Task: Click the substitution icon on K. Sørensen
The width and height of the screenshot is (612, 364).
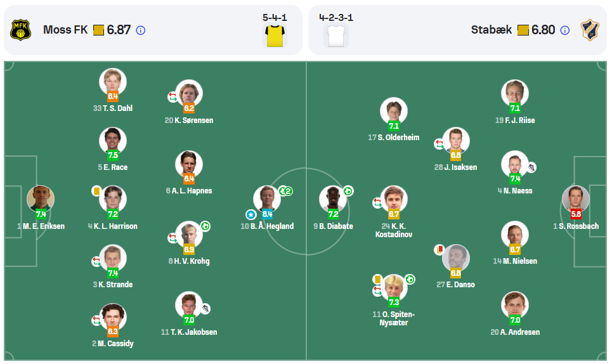Action: coord(173,97)
